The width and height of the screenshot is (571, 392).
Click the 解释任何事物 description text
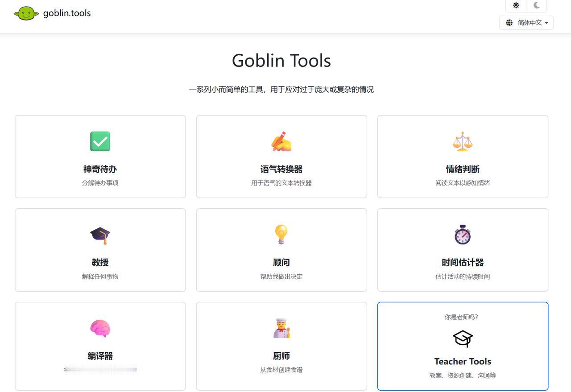tap(100, 276)
